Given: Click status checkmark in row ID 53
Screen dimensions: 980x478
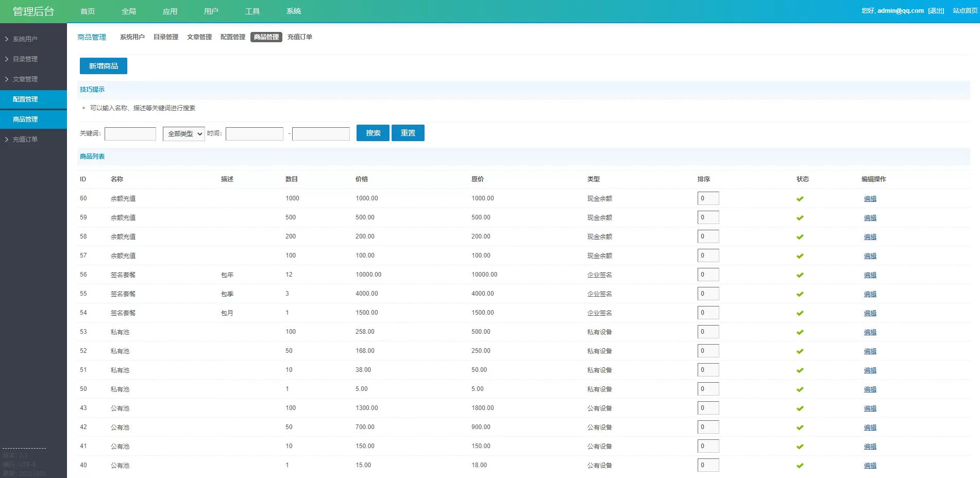Looking at the screenshot, I should [x=800, y=332].
